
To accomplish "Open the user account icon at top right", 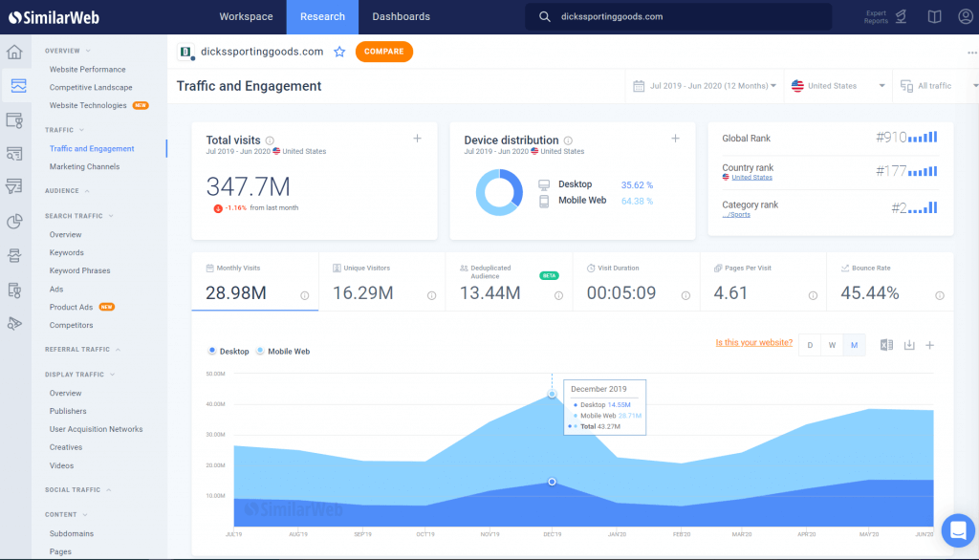I will 966,15.
